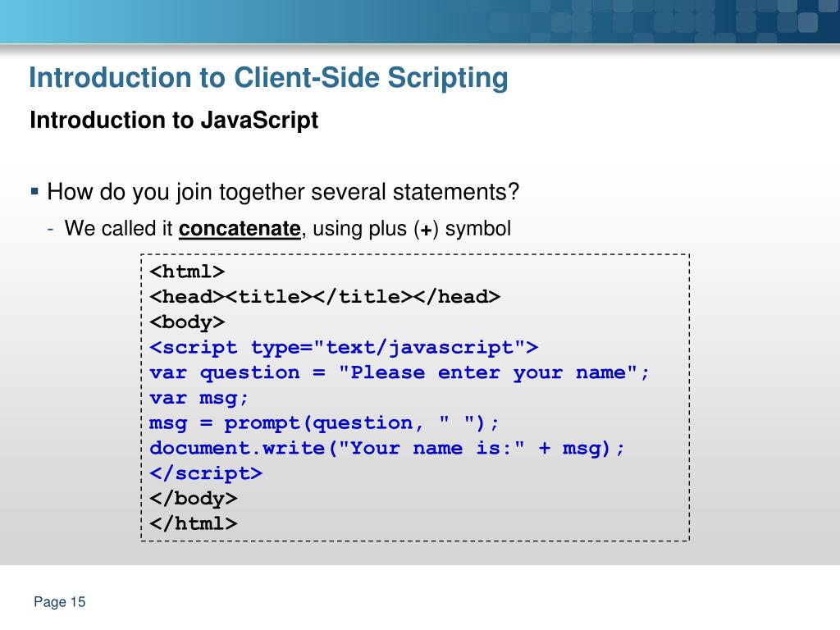Click the '<body>' opening tag line

click(187, 322)
